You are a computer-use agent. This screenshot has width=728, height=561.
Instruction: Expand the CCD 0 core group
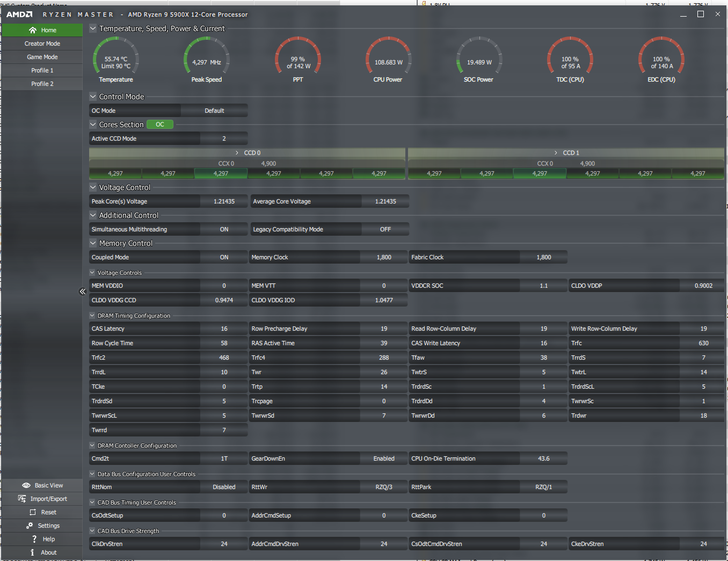point(237,153)
